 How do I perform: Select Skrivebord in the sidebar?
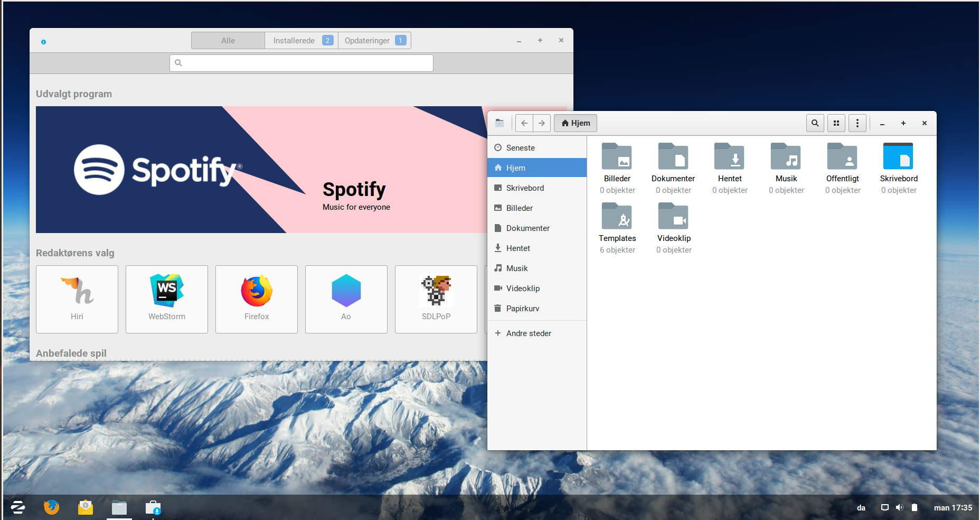(537, 188)
